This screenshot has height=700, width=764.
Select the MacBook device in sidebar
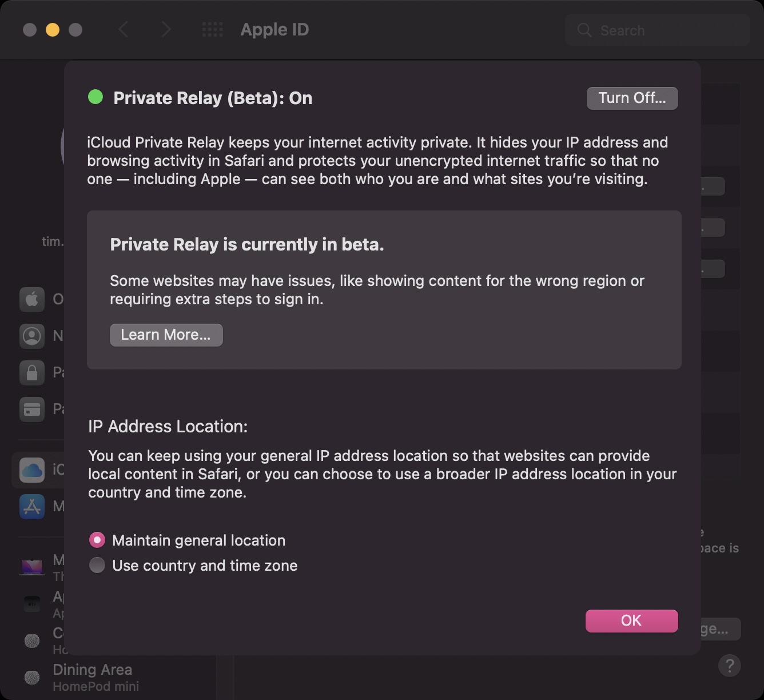click(x=32, y=567)
